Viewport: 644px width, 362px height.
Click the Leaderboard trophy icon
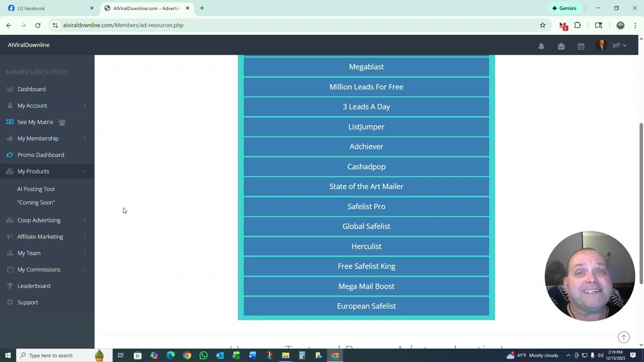[10, 286]
